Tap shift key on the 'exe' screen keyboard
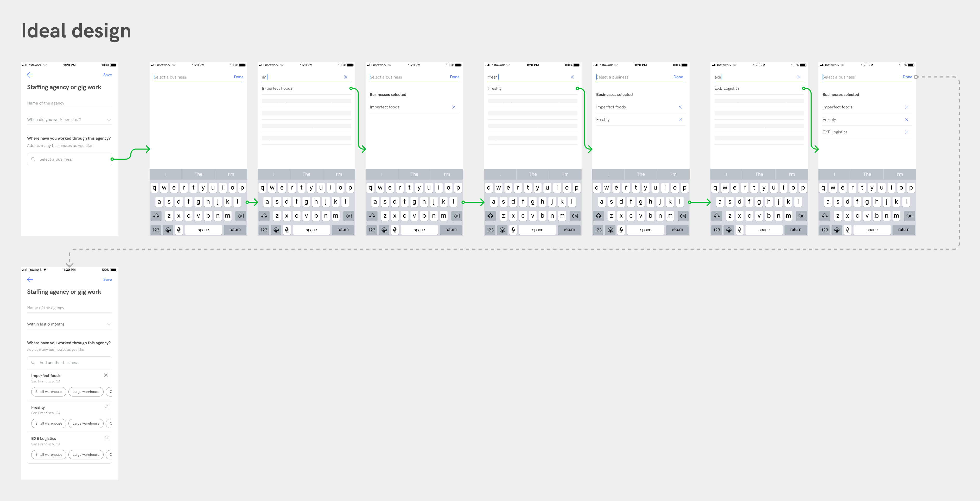Image resolution: width=980 pixels, height=501 pixels. [x=717, y=216]
